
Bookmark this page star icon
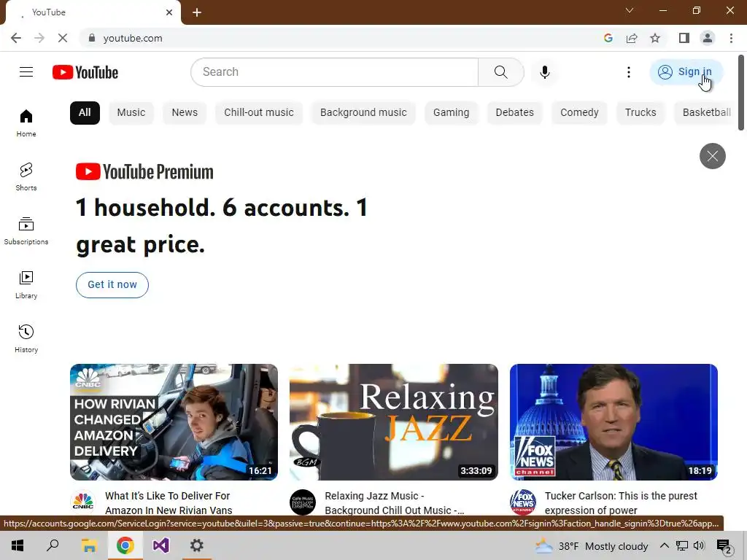click(x=655, y=38)
